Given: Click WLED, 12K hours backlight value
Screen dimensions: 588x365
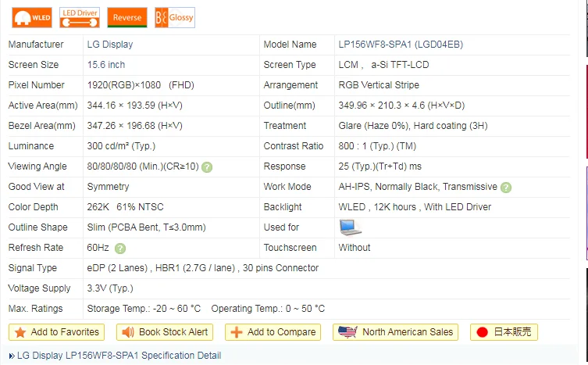Looking at the screenshot, I should pyautogui.click(x=415, y=206).
